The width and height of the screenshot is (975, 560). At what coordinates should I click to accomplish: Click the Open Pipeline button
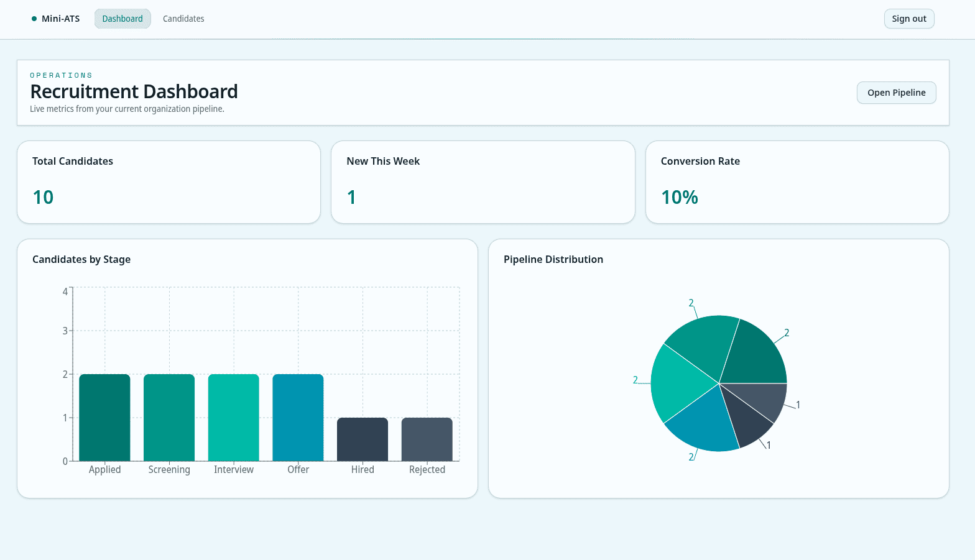896,93
